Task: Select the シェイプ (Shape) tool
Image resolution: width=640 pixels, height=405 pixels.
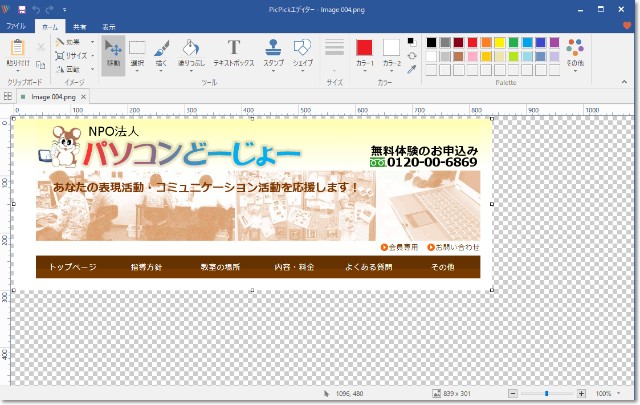Action: click(x=303, y=53)
